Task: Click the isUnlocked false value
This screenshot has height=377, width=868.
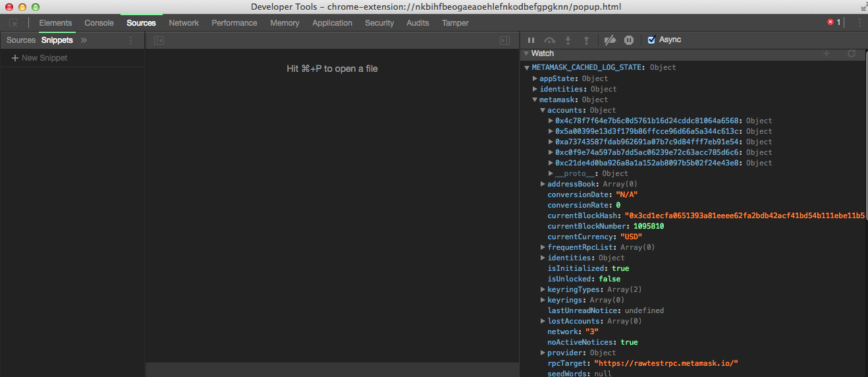Action: click(x=610, y=279)
